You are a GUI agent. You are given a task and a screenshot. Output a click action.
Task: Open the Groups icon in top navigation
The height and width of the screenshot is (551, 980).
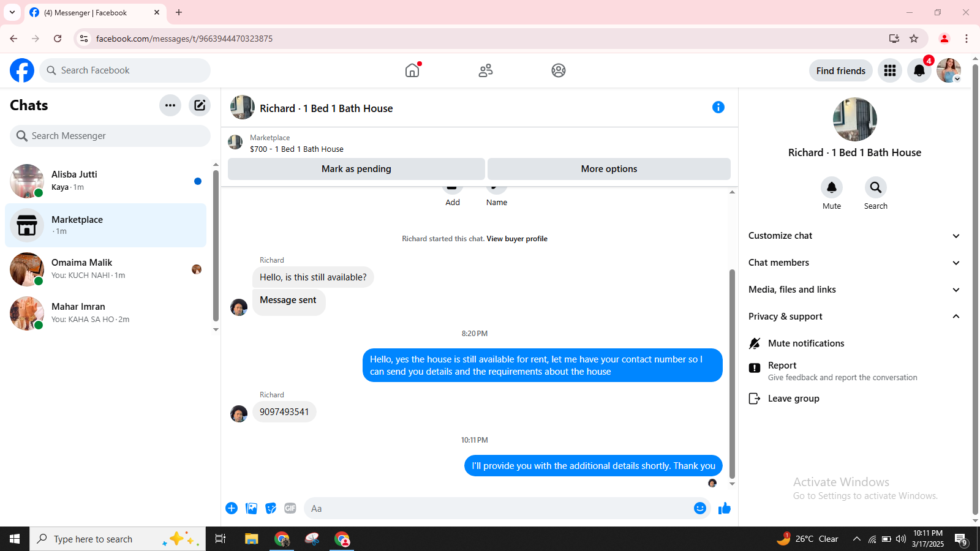(559, 70)
